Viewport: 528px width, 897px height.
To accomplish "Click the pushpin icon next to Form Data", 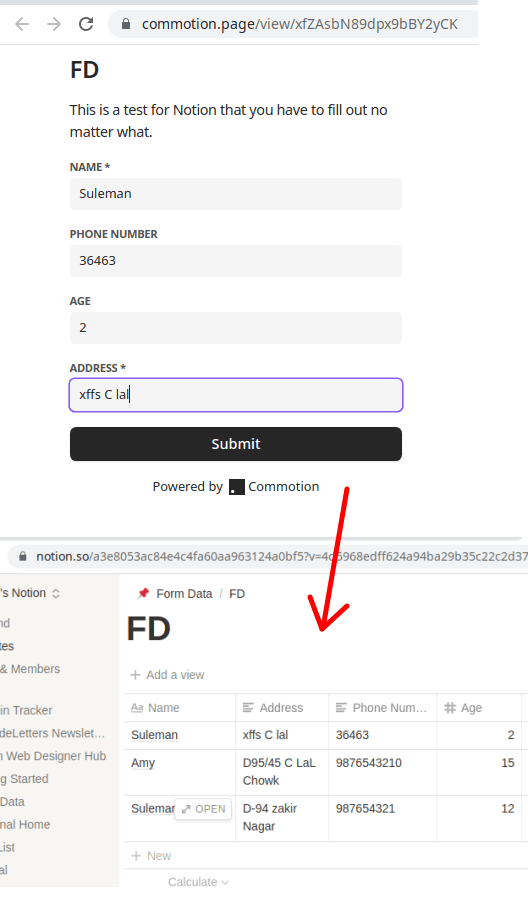I will pos(143,593).
